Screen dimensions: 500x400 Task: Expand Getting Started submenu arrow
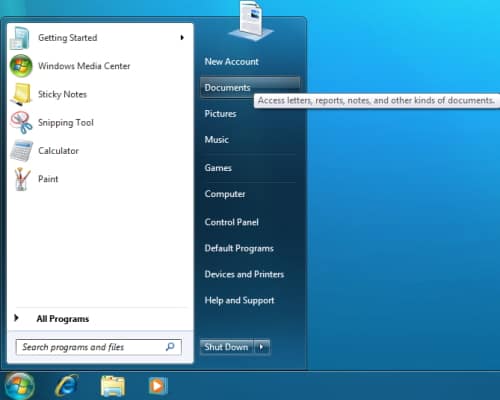pyautogui.click(x=182, y=38)
